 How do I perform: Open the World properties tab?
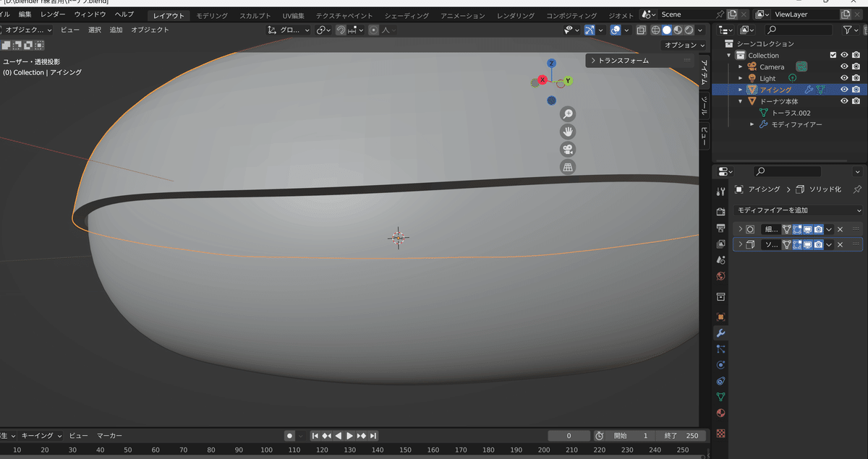[720, 276]
